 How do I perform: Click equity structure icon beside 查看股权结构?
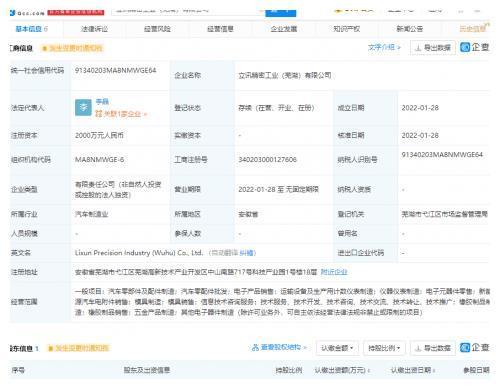(255, 348)
